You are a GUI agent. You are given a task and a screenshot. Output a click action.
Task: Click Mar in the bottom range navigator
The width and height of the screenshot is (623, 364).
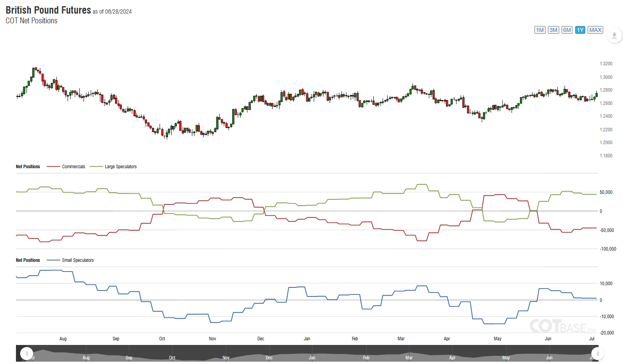(409, 358)
